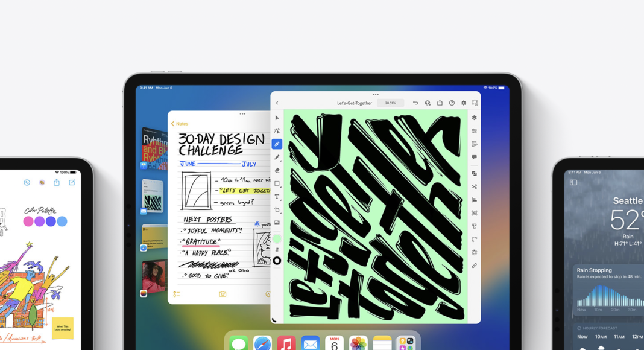Open the multitasking dots on Notes window
The image size is (644, 350).
pos(242,114)
